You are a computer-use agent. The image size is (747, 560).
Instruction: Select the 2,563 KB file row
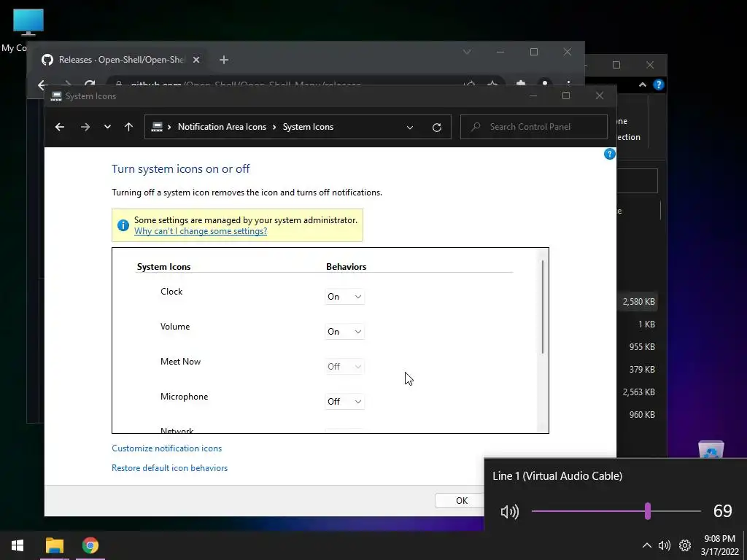pyautogui.click(x=638, y=392)
